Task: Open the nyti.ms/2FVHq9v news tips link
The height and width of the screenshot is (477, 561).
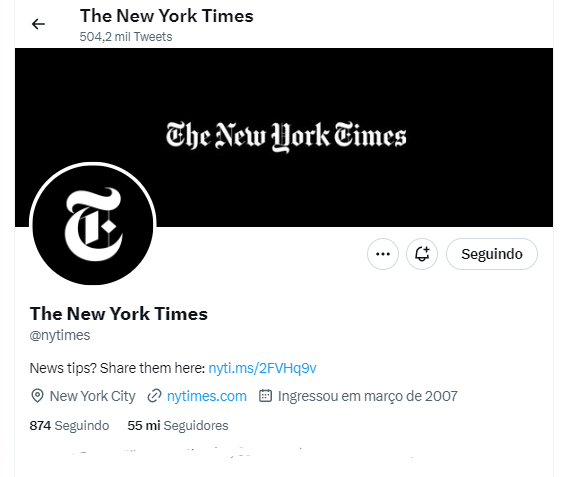Action: pos(262,368)
